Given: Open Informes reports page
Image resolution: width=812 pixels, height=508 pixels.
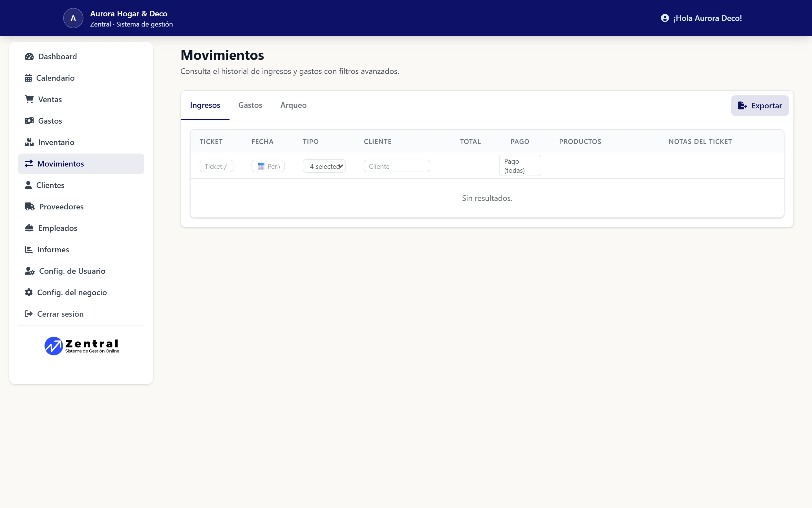Looking at the screenshot, I should point(81,250).
